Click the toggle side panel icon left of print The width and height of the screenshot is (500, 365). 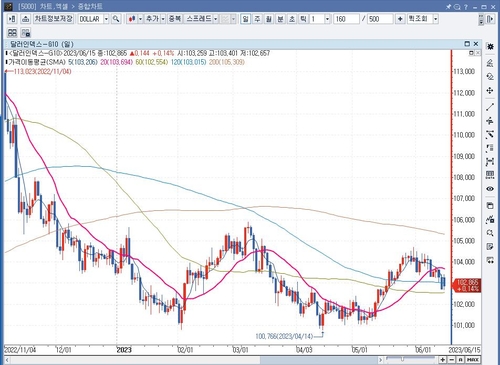click(12, 19)
